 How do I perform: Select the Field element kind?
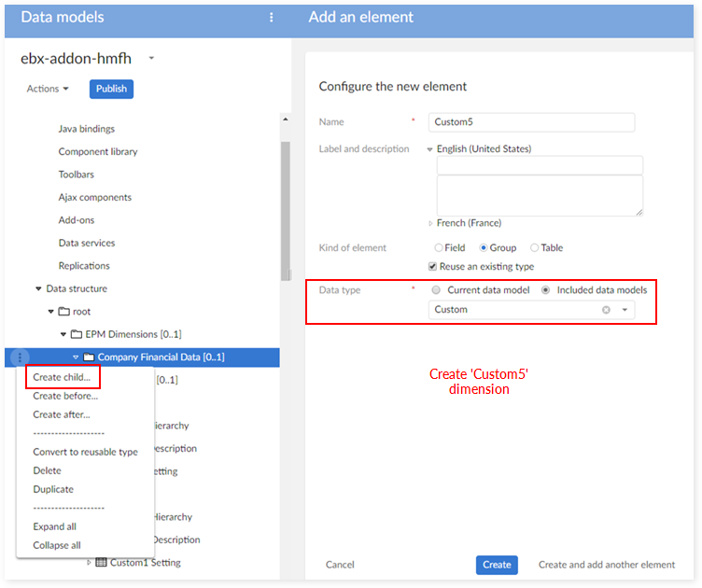click(439, 248)
